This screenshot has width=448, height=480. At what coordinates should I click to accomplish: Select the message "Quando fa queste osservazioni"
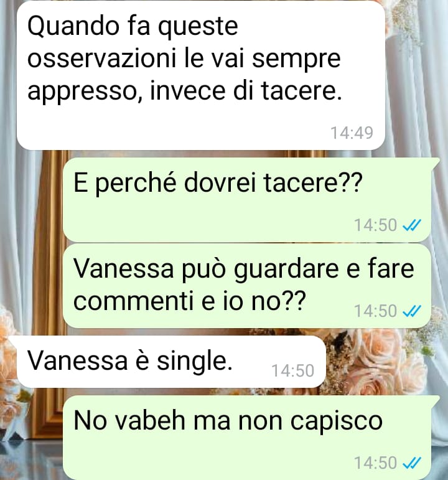[x=201, y=75]
